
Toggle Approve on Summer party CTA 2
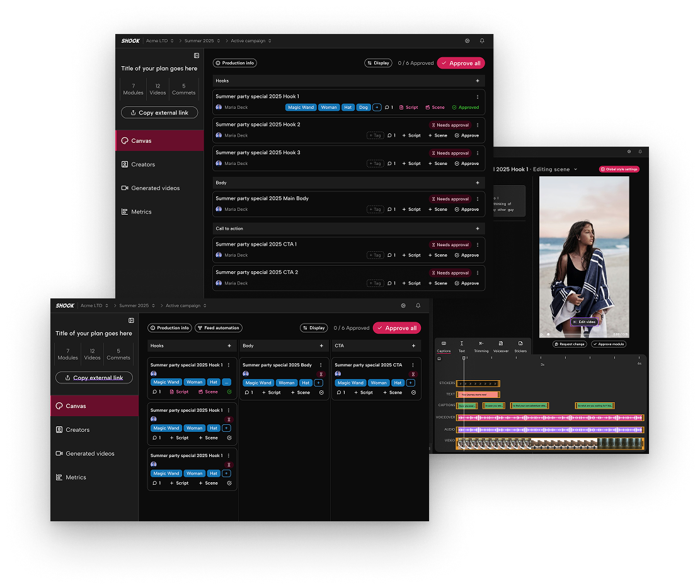[467, 283]
